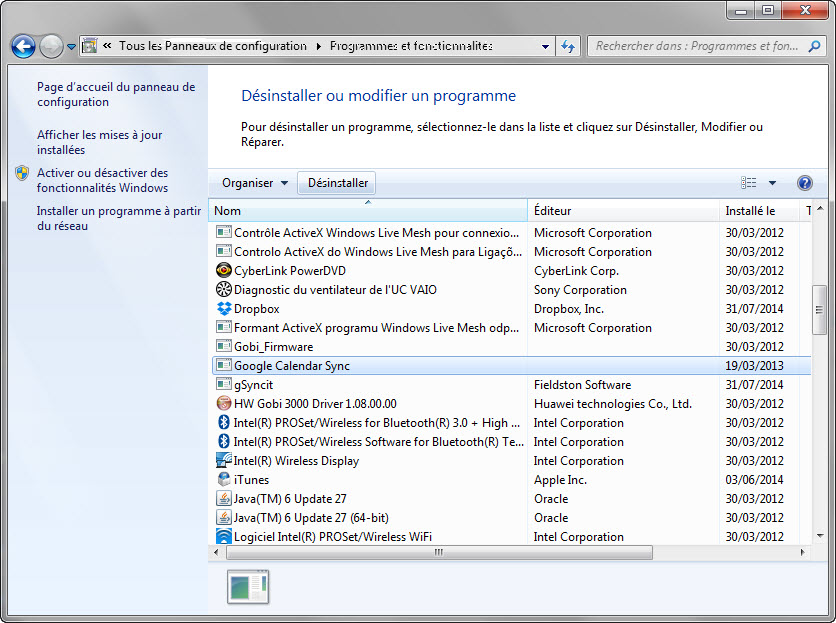The image size is (836, 623).
Task: Open Page d'accueil du panneau de configuration
Action: pos(116,94)
